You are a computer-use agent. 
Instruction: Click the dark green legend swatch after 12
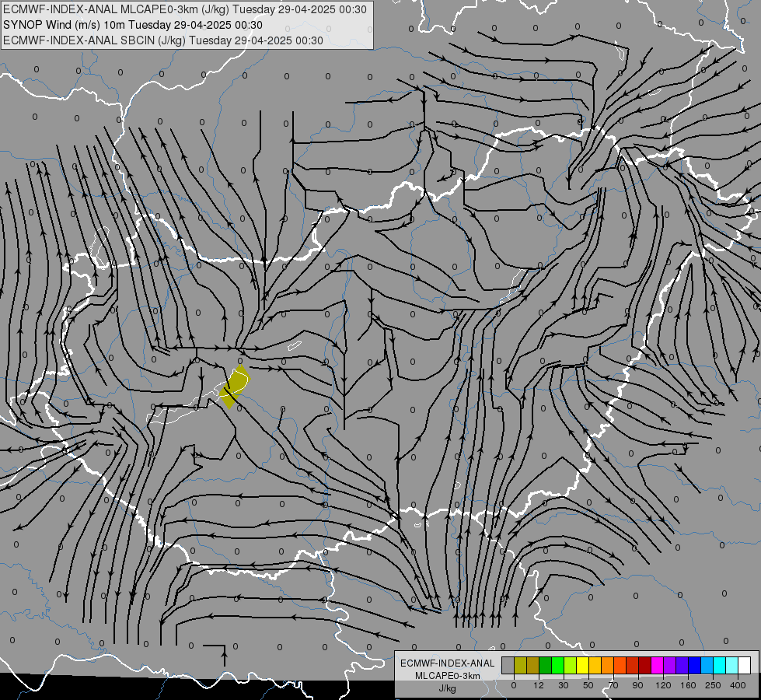click(x=546, y=665)
